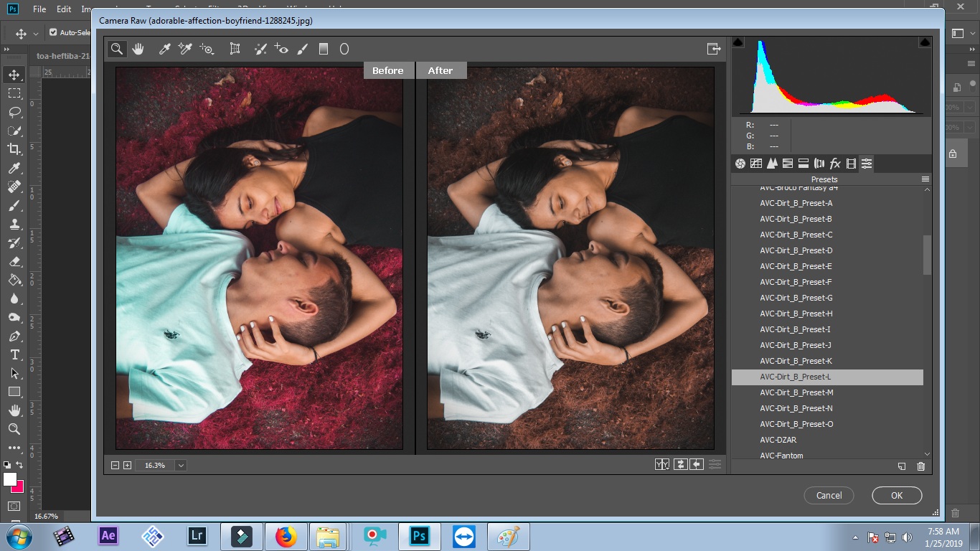Select the Adjustment Brush tool
Screen dimensions: 980x551
click(302, 49)
